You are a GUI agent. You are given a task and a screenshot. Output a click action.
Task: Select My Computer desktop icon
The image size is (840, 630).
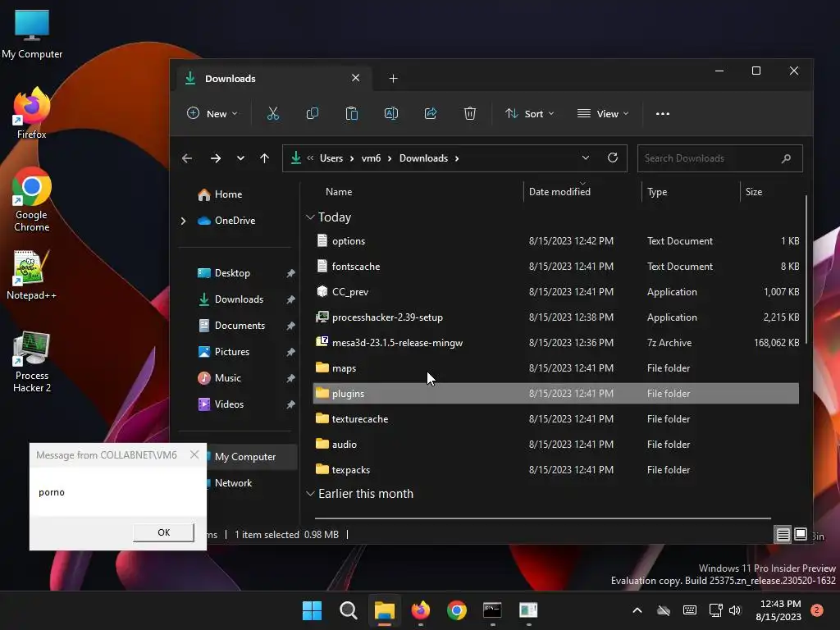(32, 34)
